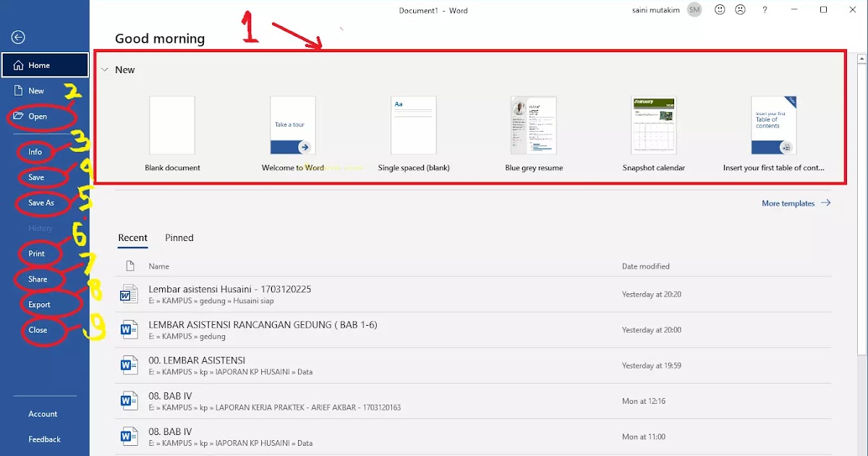Choose the Insert your first table of contents template
Image resolution: width=868 pixels, height=456 pixels.
coord(774,134)
